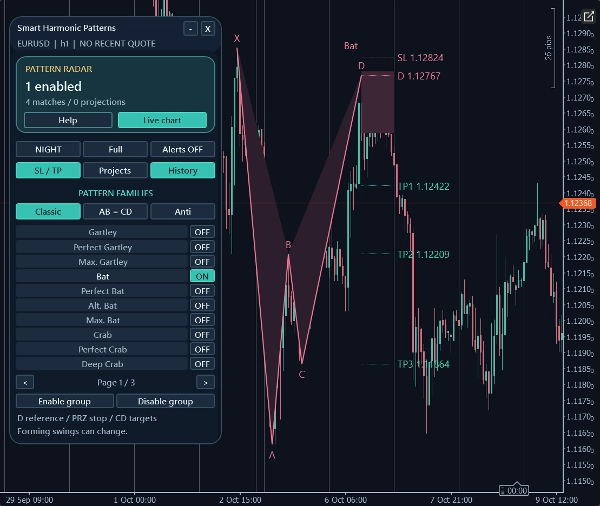Click the Live chart button
600x506 pixels.
click(x=162, y=120)
